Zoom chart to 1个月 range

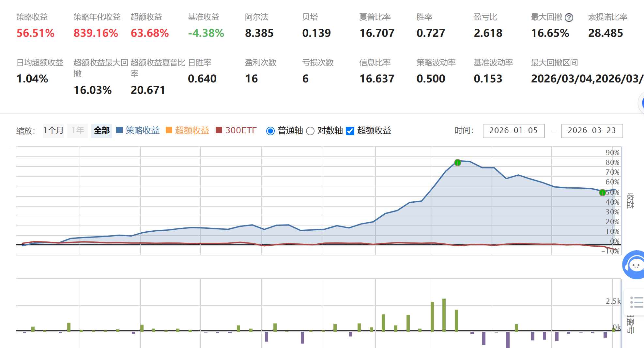[54, 131]
